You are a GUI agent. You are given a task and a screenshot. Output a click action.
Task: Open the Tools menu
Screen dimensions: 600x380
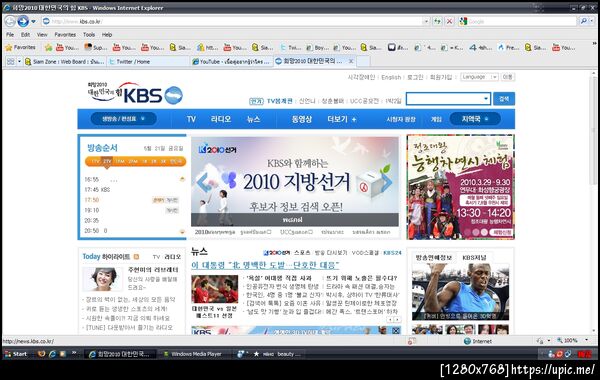(89, 34)
